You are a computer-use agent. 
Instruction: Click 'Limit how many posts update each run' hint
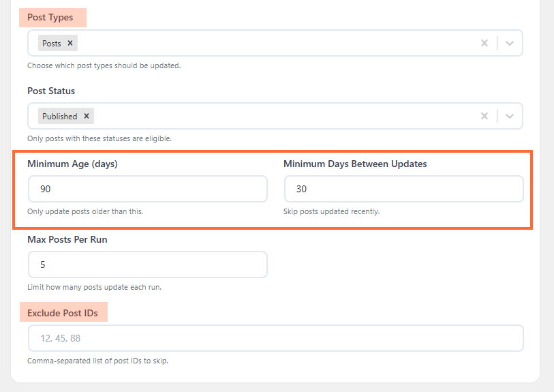pyautogui.click(x=94, y=287)
